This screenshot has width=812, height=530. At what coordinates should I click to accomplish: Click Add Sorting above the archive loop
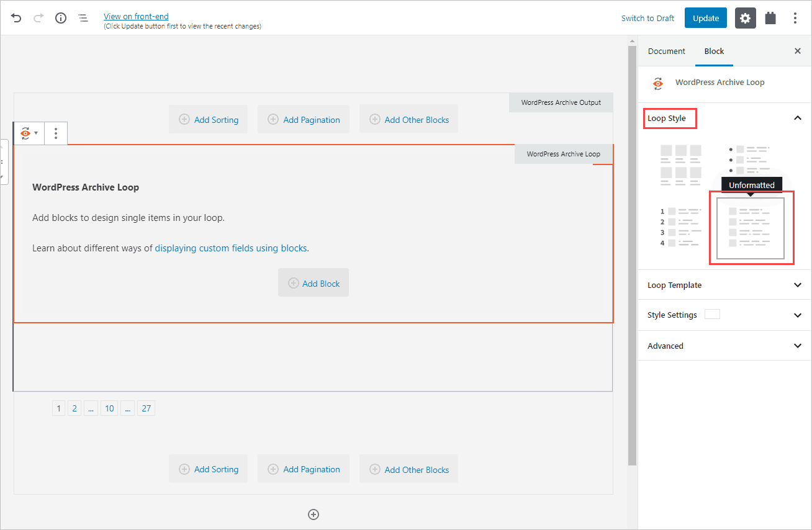(x=208, y=120)
